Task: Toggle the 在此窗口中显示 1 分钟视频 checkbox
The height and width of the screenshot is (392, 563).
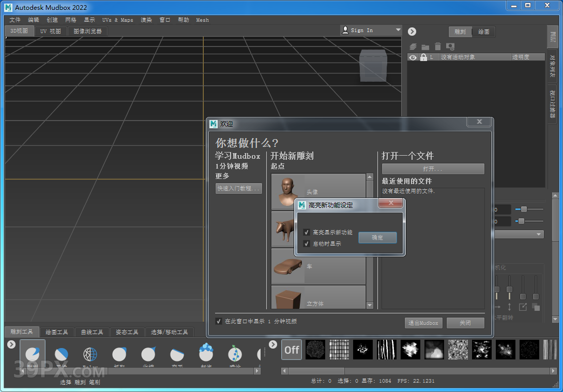Action: 219,321
